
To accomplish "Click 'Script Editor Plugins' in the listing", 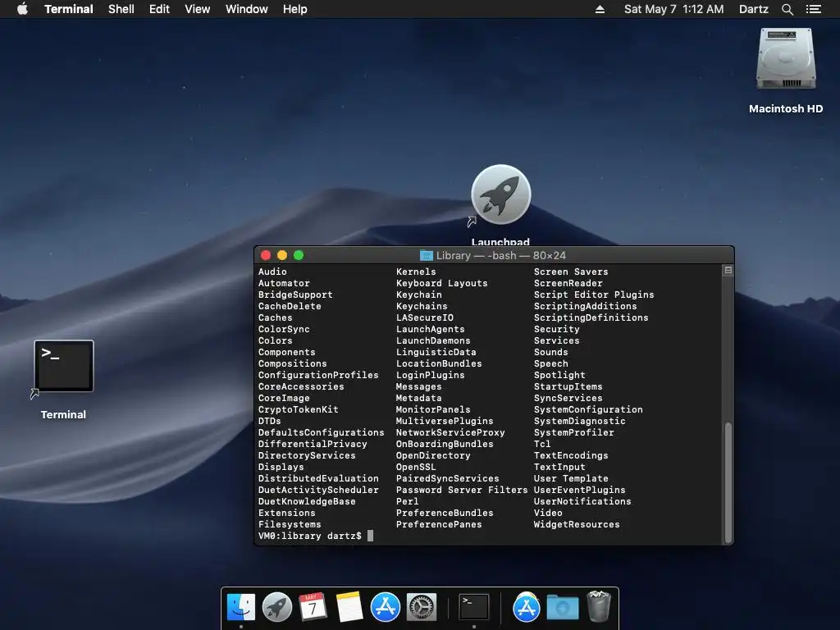I will [594, 294].
